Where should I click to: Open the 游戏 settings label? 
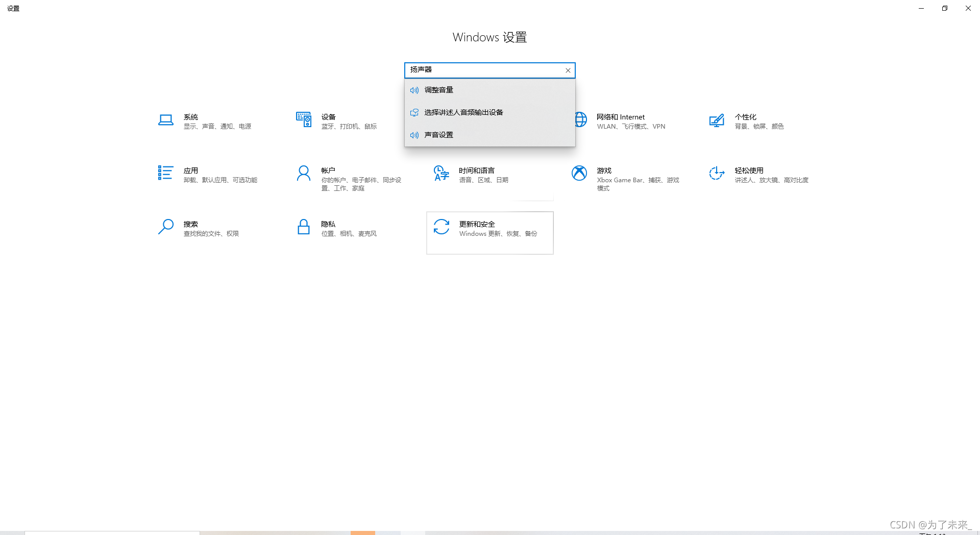(x=604, y=171)
